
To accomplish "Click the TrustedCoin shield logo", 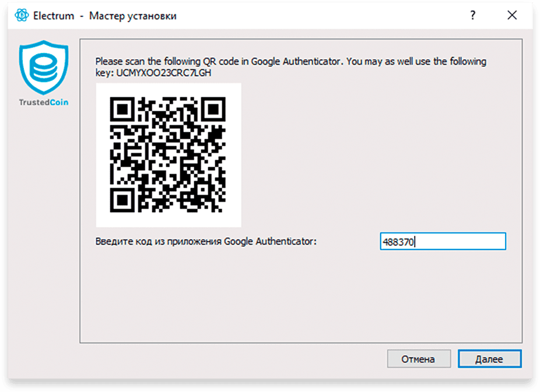I will pos(44,68).
